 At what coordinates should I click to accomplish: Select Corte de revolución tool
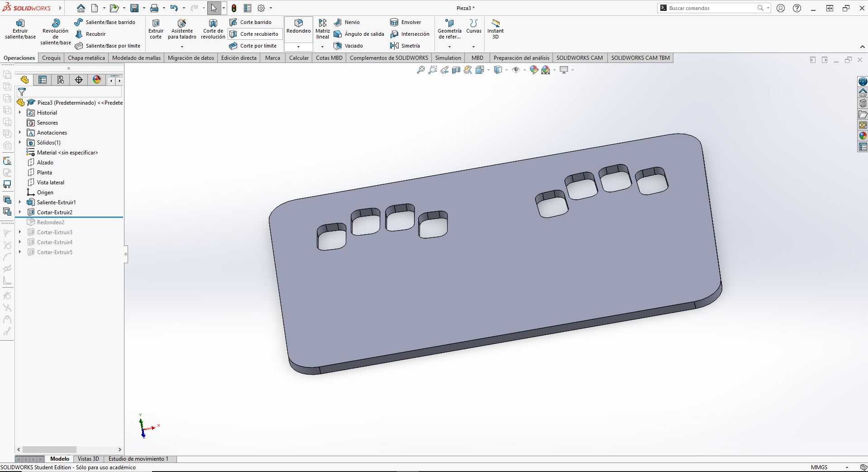click(x=213, y=29)
